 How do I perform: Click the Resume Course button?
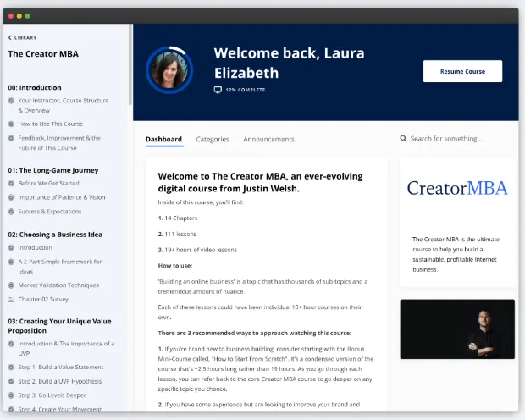462,71
